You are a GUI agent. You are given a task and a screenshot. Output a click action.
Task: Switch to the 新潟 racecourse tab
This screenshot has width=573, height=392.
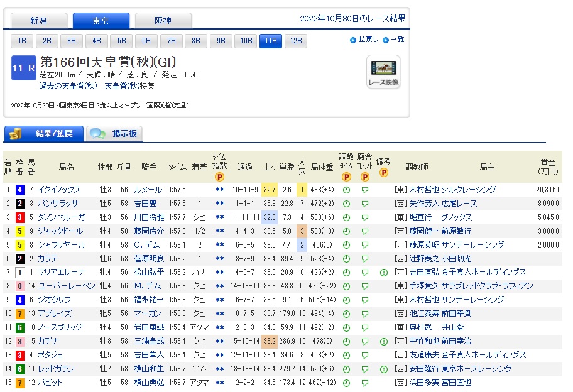pos(38,21)
